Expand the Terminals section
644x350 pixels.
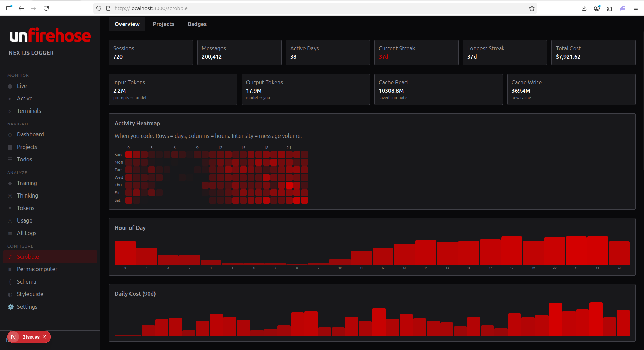click(10, 111)
